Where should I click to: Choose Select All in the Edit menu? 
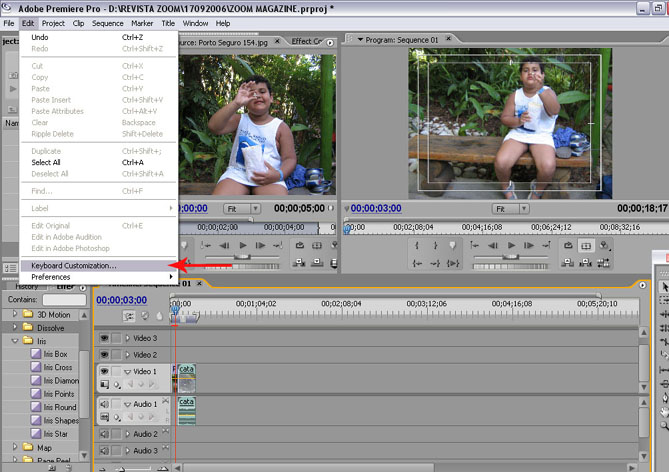pos(46,162)
